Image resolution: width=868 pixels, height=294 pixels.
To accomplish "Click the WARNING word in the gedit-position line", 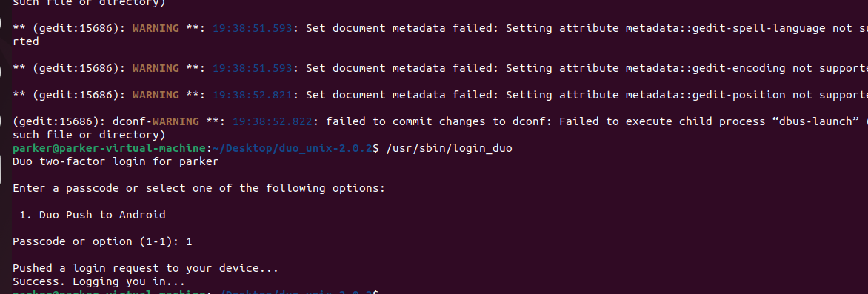I will point(156,95).
